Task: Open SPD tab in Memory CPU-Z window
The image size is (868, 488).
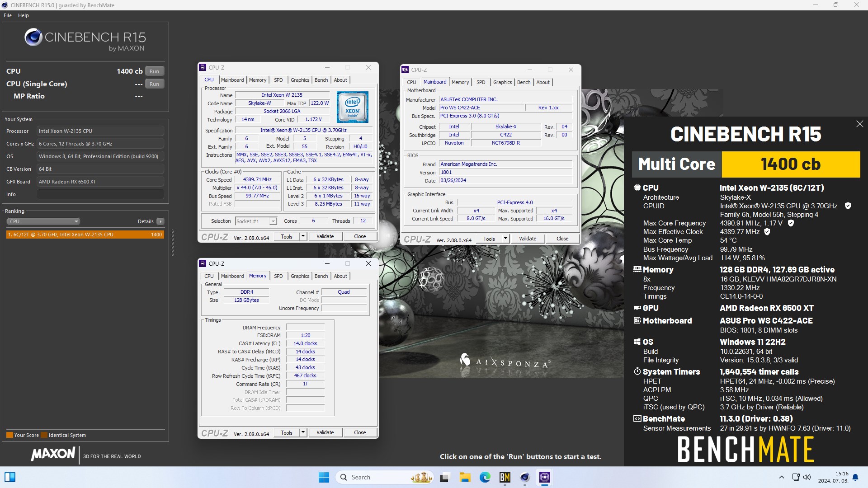Action: 278,276
